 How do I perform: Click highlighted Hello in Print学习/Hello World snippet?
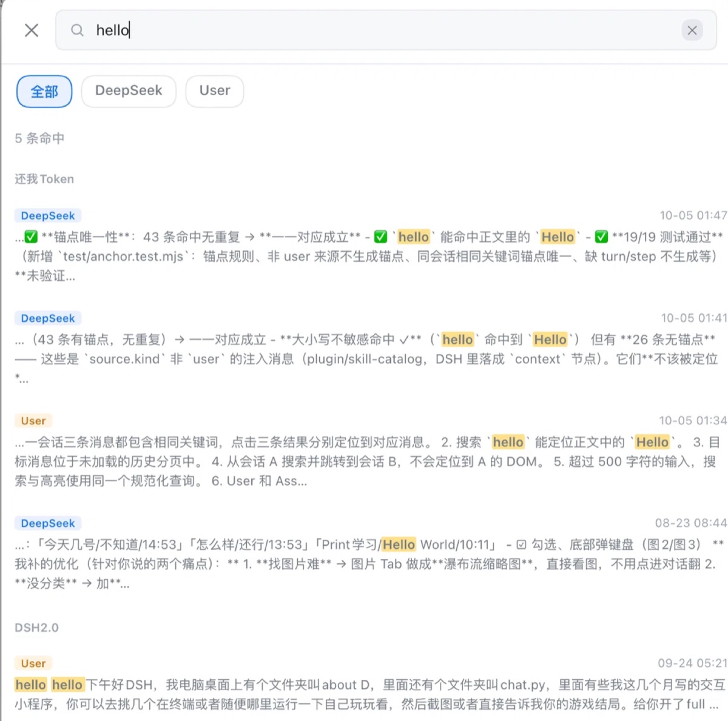coord(399,545)
